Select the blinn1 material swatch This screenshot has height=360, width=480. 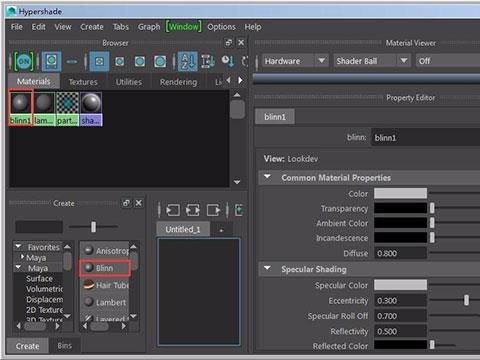[21, 108]
